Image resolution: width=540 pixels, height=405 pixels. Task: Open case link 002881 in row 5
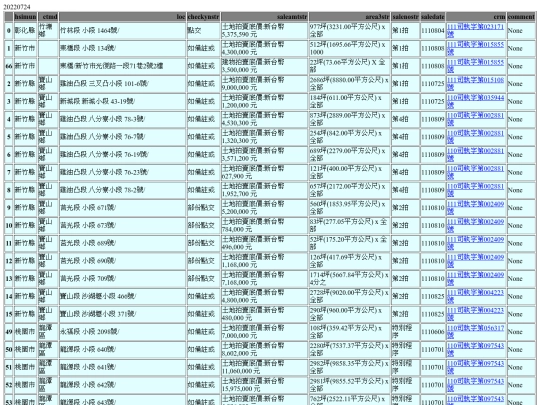click(x=475, y=137)
